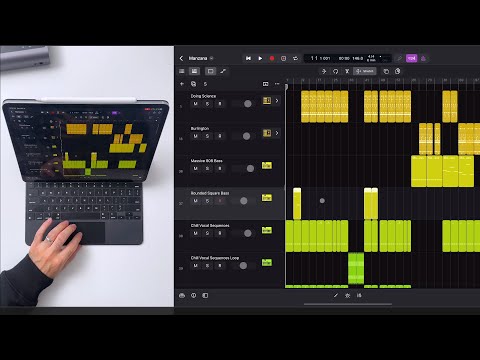
Task: Toggle the Cycle loop mode
Action: (295, 58)
